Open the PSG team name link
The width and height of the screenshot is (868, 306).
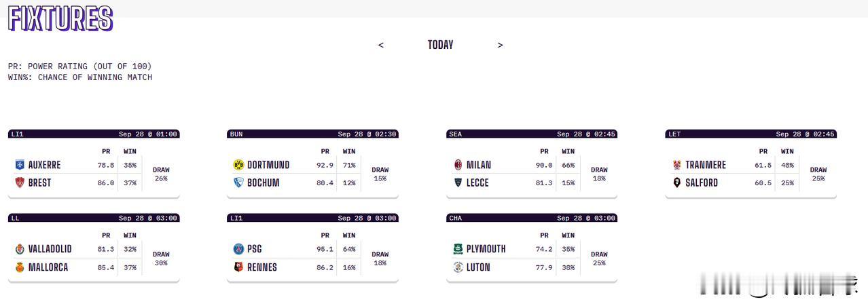tap(255, 249)
